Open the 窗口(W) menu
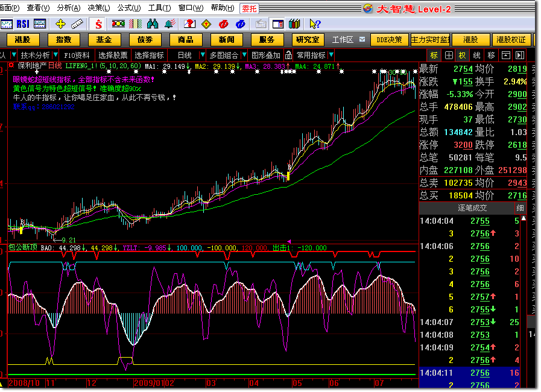The image size is (541, 392). click(x=191, y=8)
